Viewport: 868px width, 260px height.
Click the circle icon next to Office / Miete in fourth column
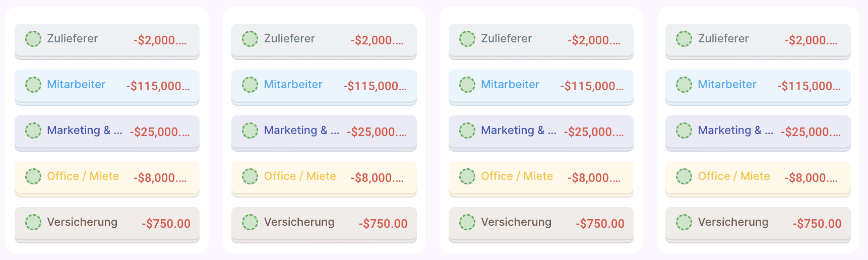[x=684, y=176]
